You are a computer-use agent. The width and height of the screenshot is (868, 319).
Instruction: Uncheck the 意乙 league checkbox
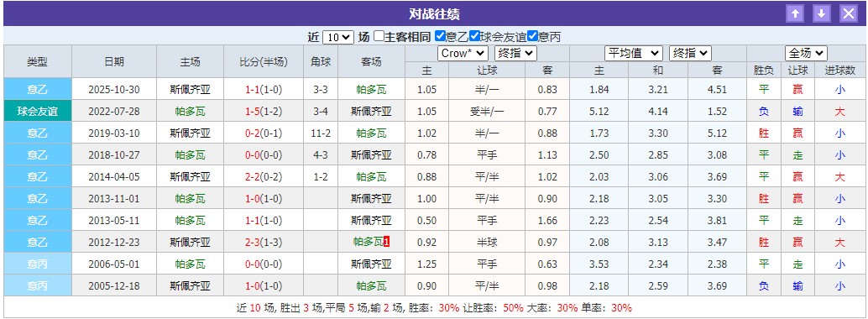click(x=440, y=37)
